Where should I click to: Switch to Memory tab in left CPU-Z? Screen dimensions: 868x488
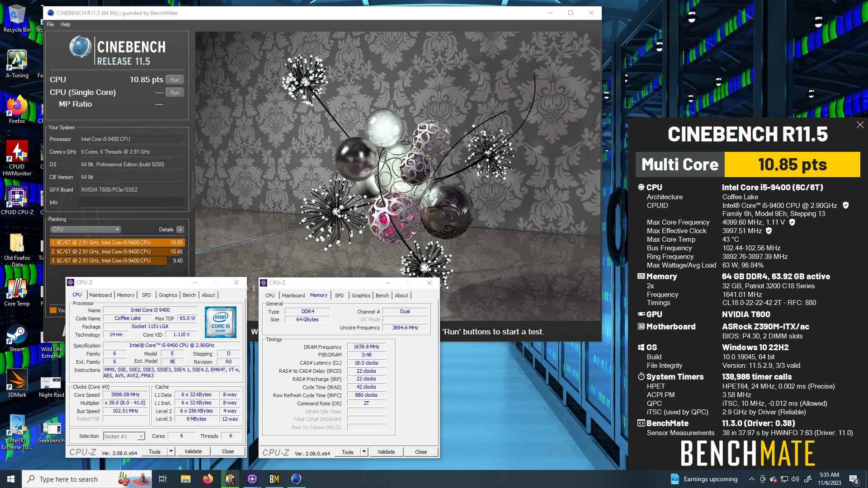126,295
